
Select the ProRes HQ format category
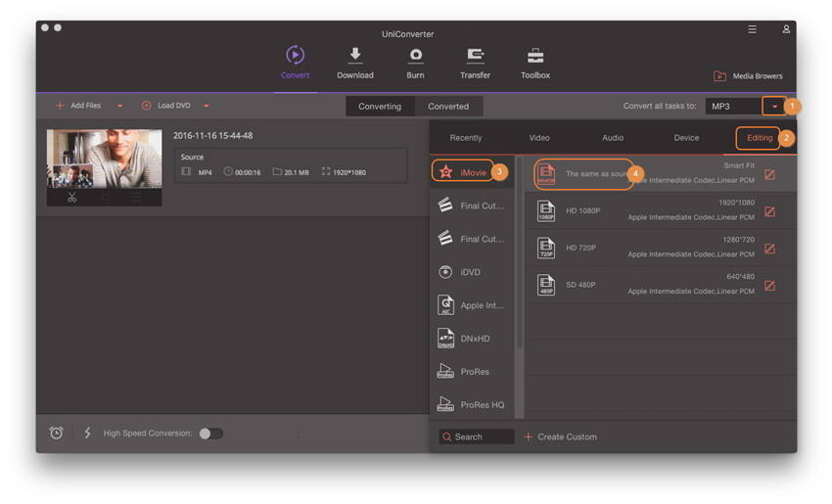[x=470, y=405]
